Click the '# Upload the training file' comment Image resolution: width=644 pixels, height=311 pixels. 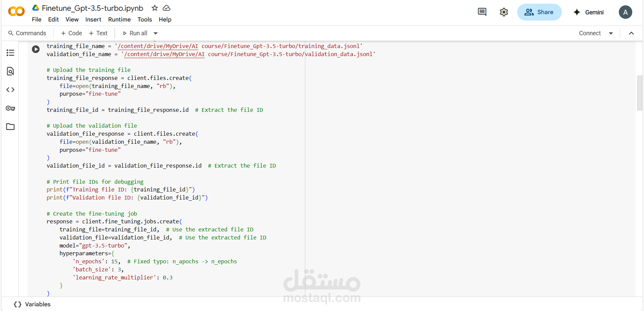click(89, 70)
